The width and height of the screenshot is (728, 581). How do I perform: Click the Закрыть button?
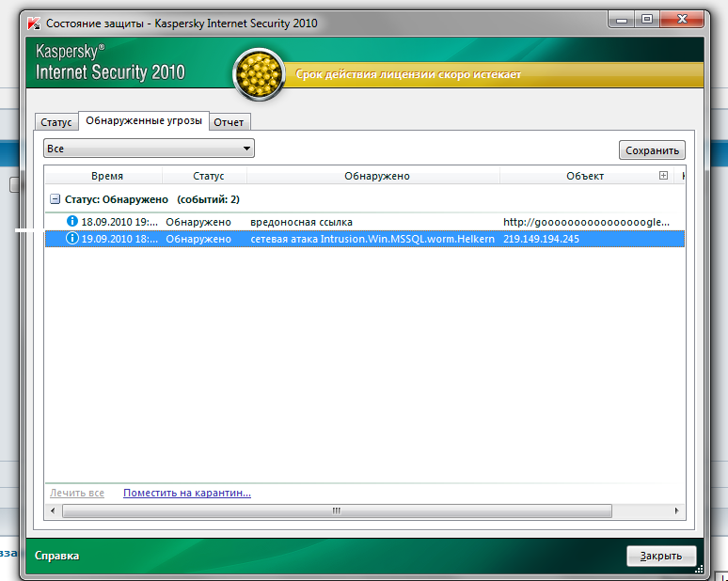click(661, 556)
